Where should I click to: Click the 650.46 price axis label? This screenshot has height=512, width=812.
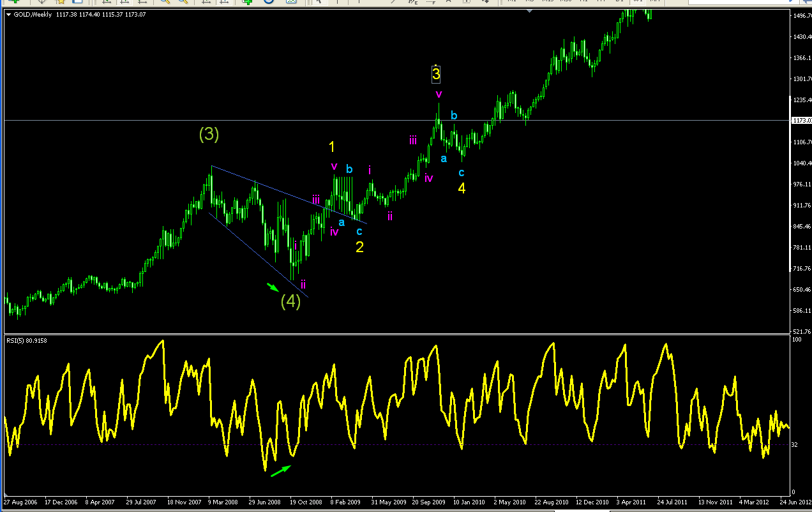click(801, 290)
